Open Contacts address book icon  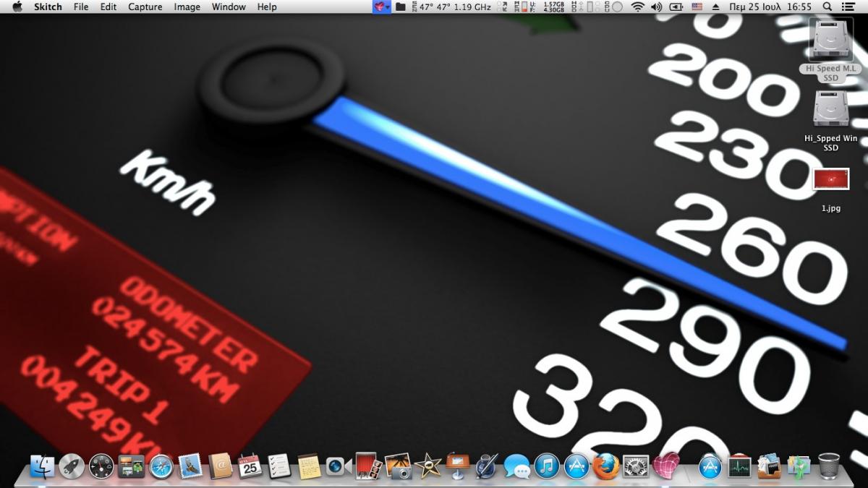[x=220, y=466]
